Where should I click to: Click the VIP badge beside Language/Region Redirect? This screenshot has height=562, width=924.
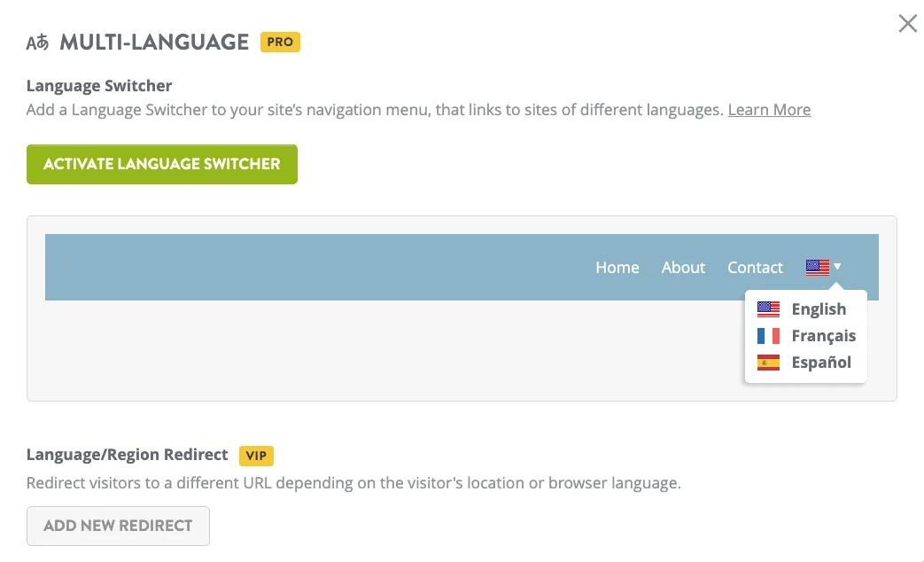(x=256, y=456)
